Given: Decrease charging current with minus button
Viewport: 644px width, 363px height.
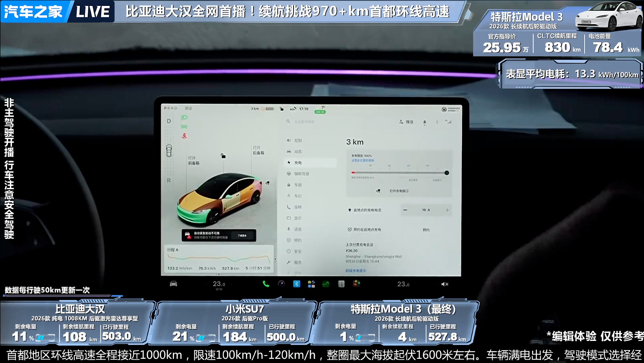Looking at the screenshot, I should pyautogui.click(x=405, y=210).
